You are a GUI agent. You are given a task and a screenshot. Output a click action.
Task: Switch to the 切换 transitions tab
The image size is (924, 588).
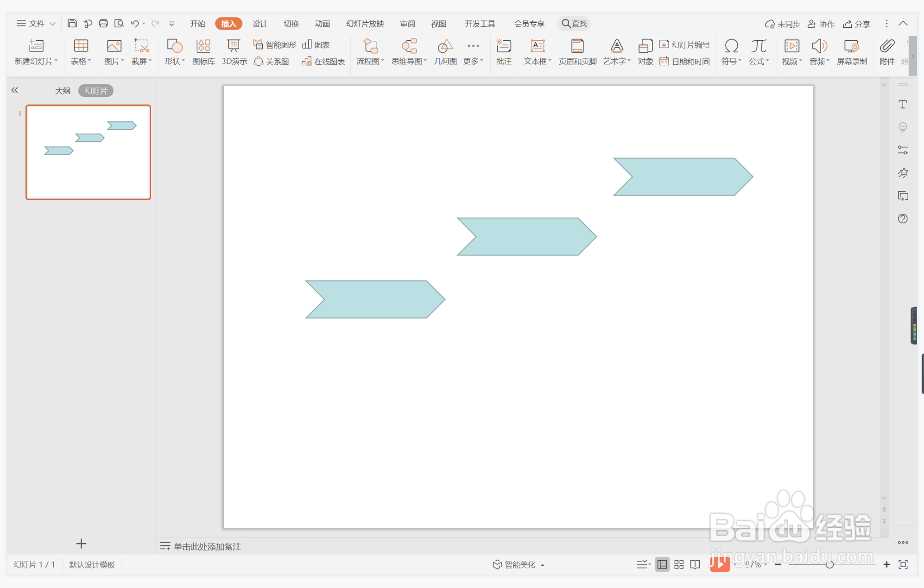point(291,24)
